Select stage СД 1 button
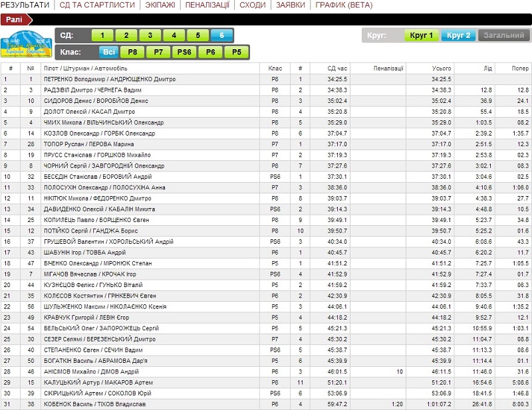The width and height of the screenshot is (532, 410). point(102,36)
